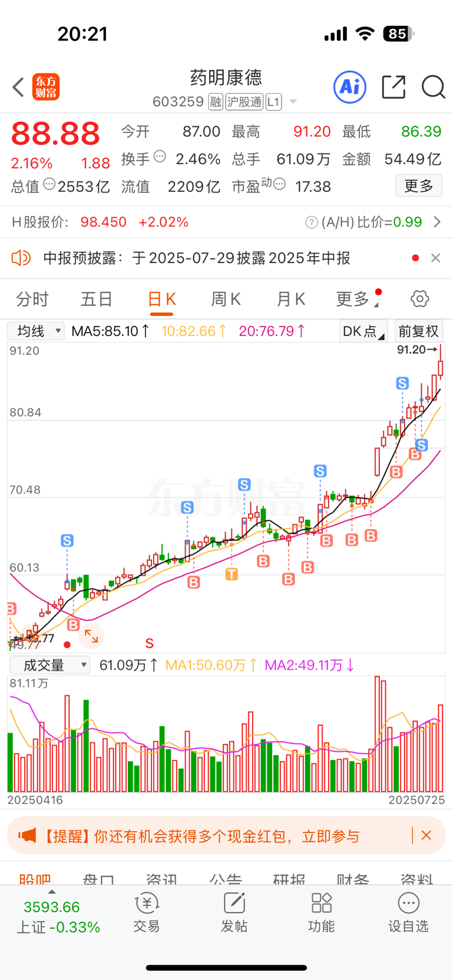Dismiss the 中报预披露 notice
This screenshot has height=980, width=453.
(x=435, y=258)
